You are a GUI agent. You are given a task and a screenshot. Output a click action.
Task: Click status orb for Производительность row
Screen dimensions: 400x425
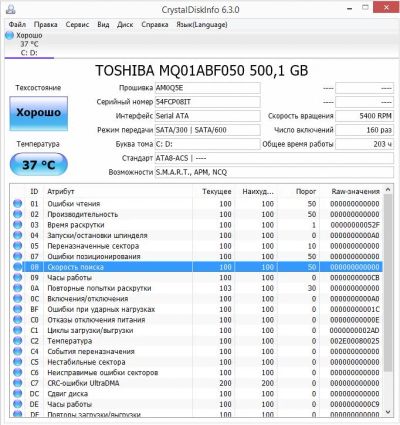(18, 214)
